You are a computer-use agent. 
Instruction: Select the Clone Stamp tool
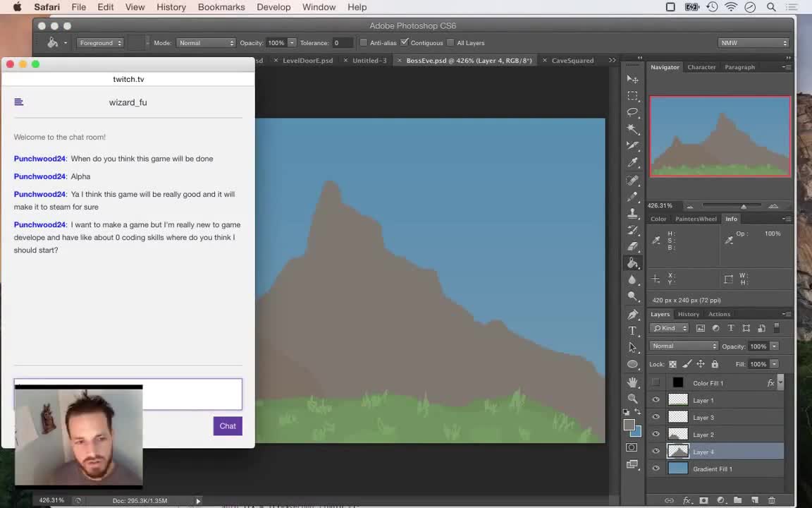(x=632, y=213)
